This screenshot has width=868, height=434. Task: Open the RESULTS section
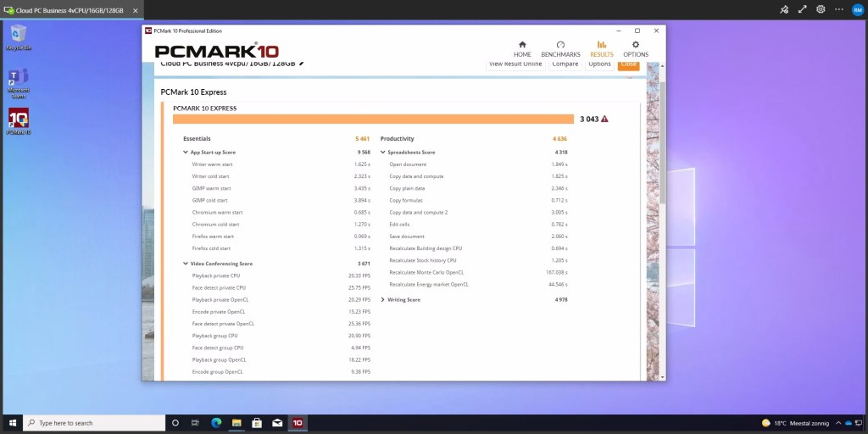pos(601,49)
